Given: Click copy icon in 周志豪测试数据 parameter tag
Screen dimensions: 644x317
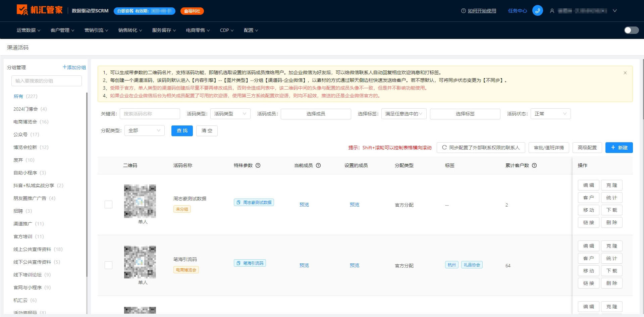Looking at the screenshot, I should coord(238,202).
